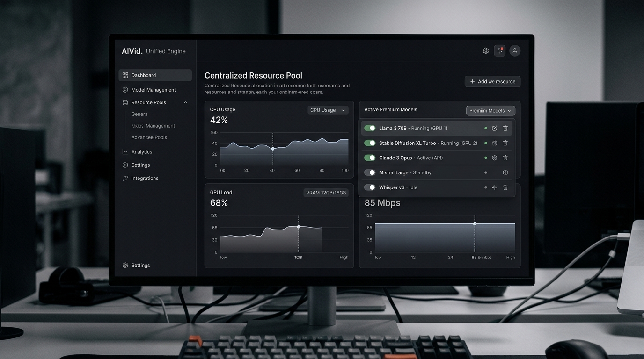The image size is (644, 359).
Task: Switch on Whisper v3
Action: 370,187
